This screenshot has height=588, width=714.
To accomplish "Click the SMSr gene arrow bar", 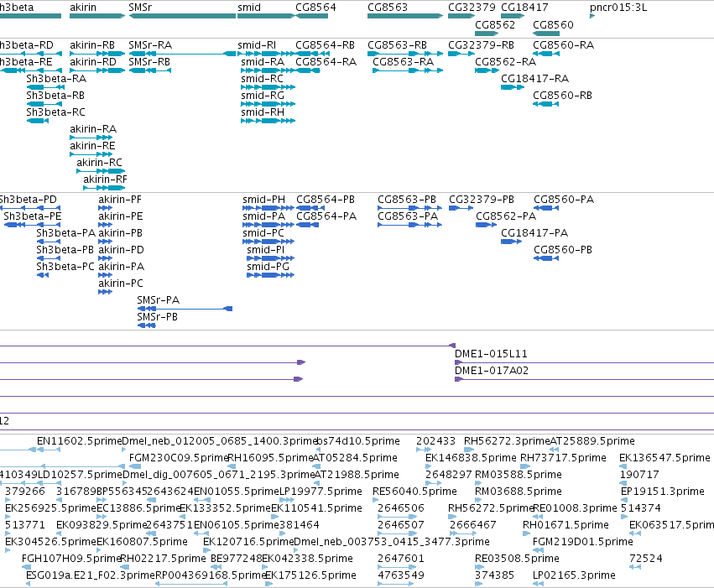I will [x=182, y=17].
